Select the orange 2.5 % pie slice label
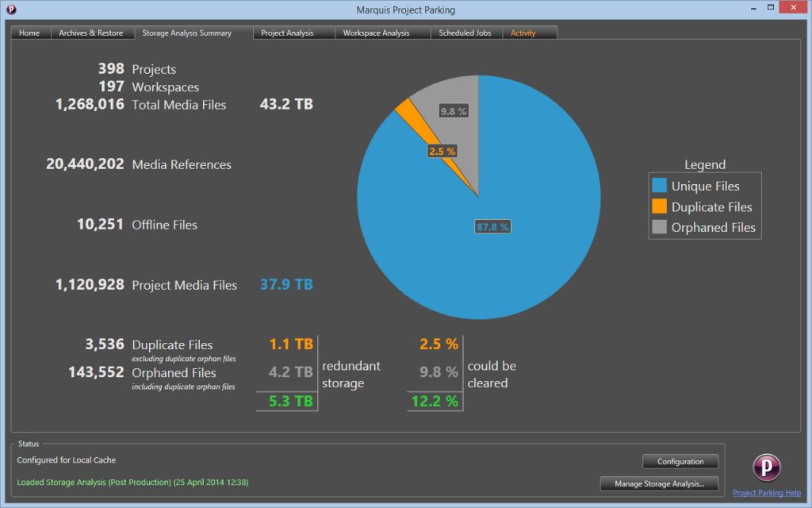The image size is (812, 508). pyautogui.click(x=442, y=151)
